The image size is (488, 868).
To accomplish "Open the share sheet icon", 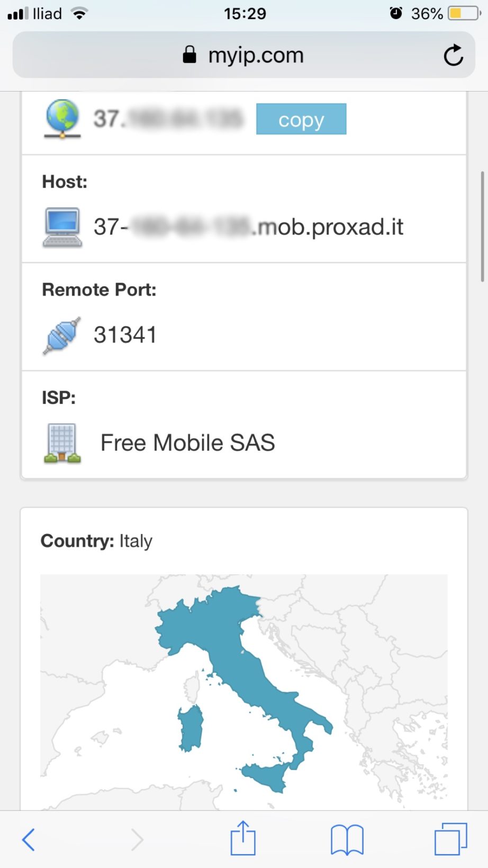I will tap(243, 838).
